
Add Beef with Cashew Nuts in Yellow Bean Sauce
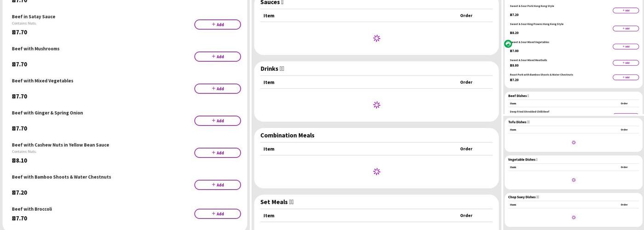(217, 153)
